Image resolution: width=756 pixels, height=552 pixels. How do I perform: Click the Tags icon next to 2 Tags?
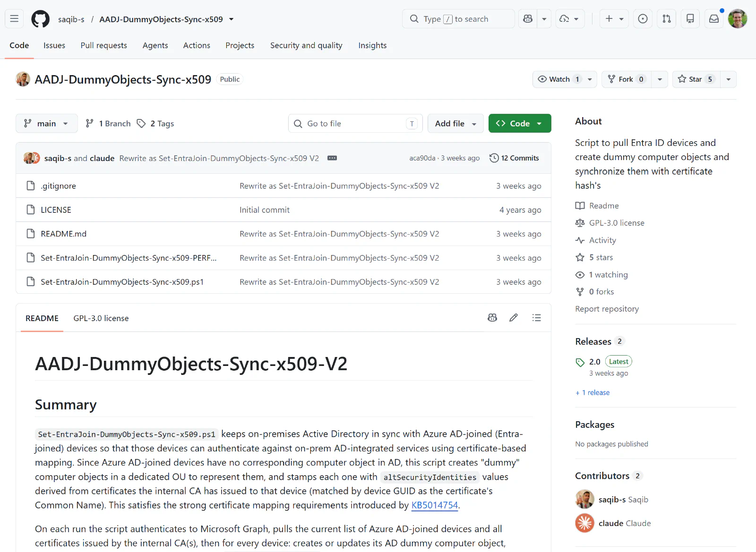click(x=141, y=123)
